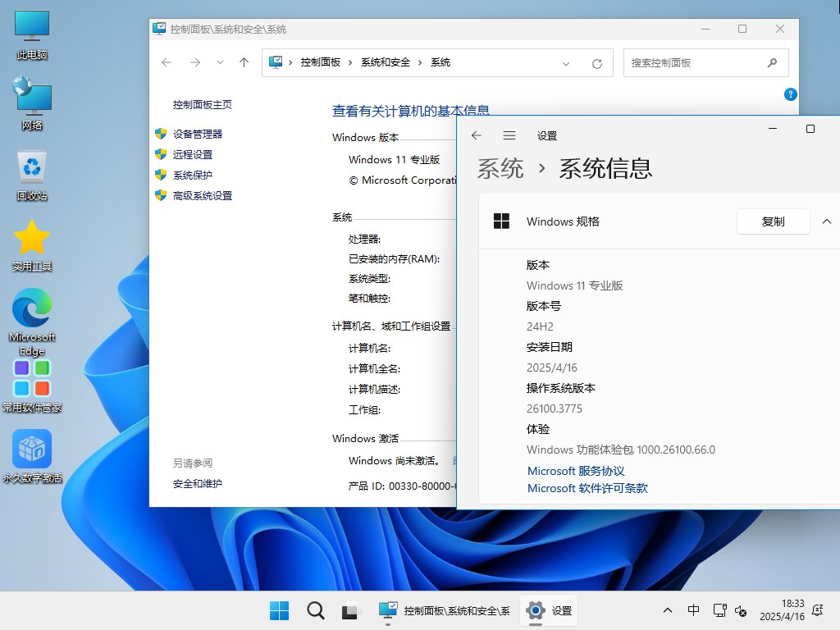840x630 pixels.
Task: Select 系统和安全 breadcrumb in address bar
Action: pos(386,62)
